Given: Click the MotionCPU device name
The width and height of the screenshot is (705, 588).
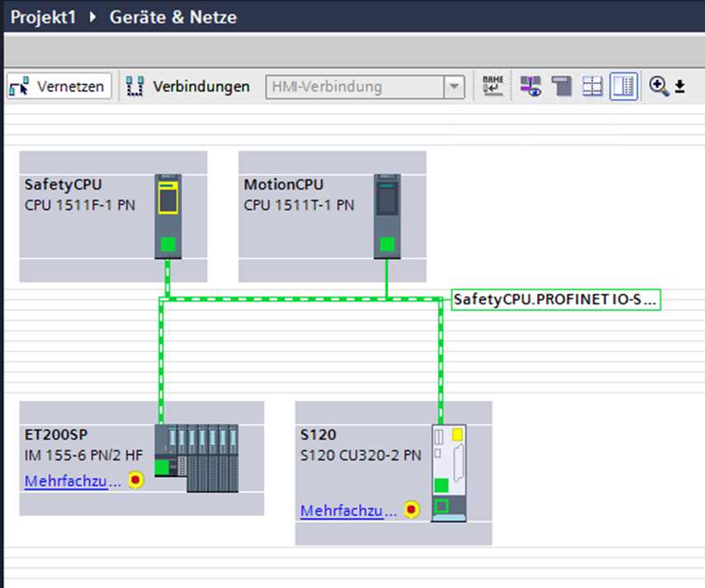Looking at the screenshot, I should [x=284, y=184].
